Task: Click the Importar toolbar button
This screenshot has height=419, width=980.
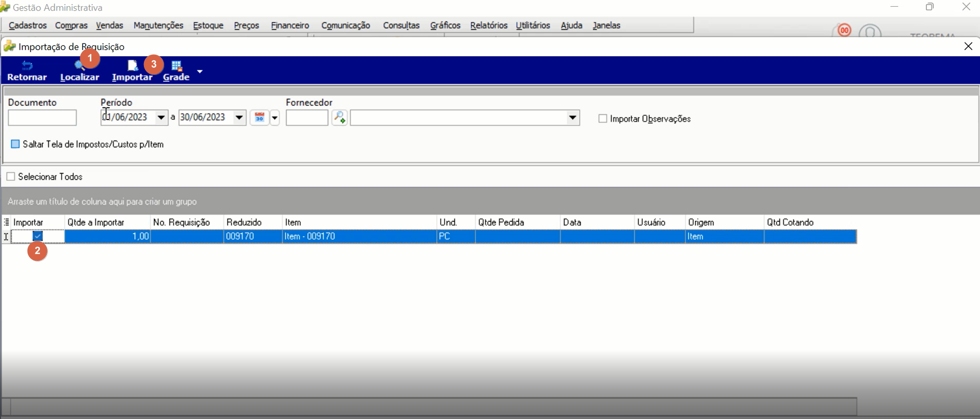Action: (x=132, y=71)
